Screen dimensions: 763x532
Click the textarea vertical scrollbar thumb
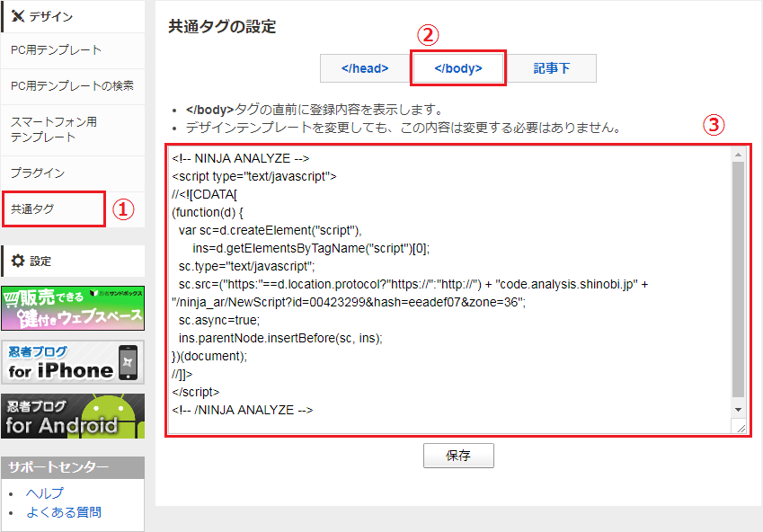pos(738,279)
